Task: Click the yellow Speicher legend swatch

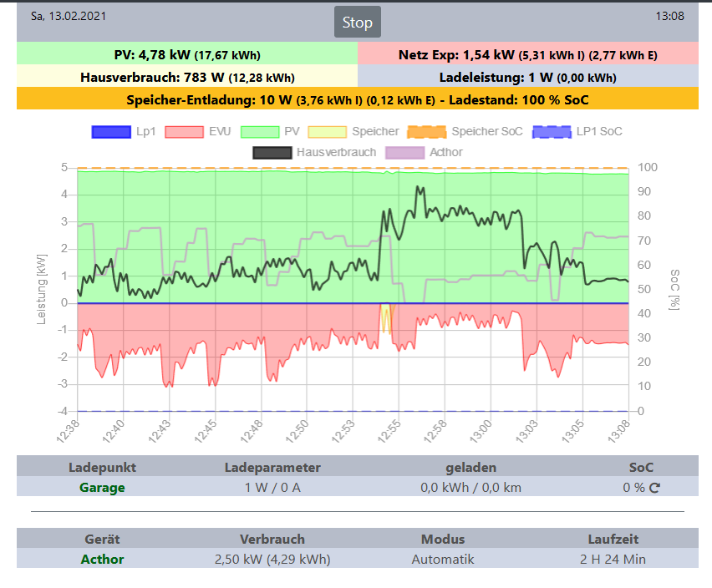Action: tap(327, 132)
